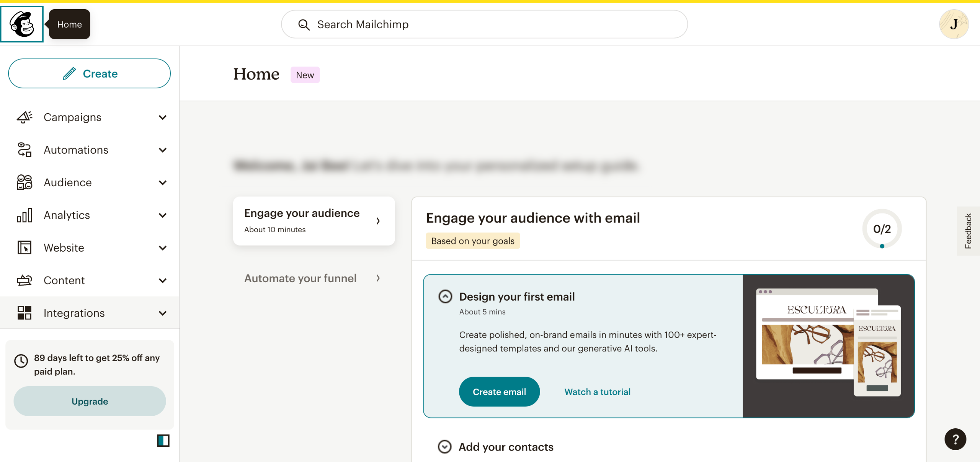
Task: Click the Audience people icon
Action: (24, 182)
